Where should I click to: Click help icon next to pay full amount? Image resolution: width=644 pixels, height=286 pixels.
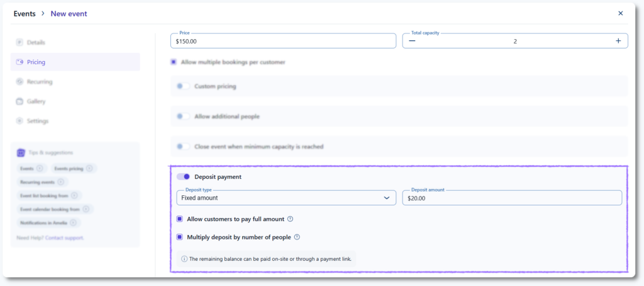pos(291,219)
